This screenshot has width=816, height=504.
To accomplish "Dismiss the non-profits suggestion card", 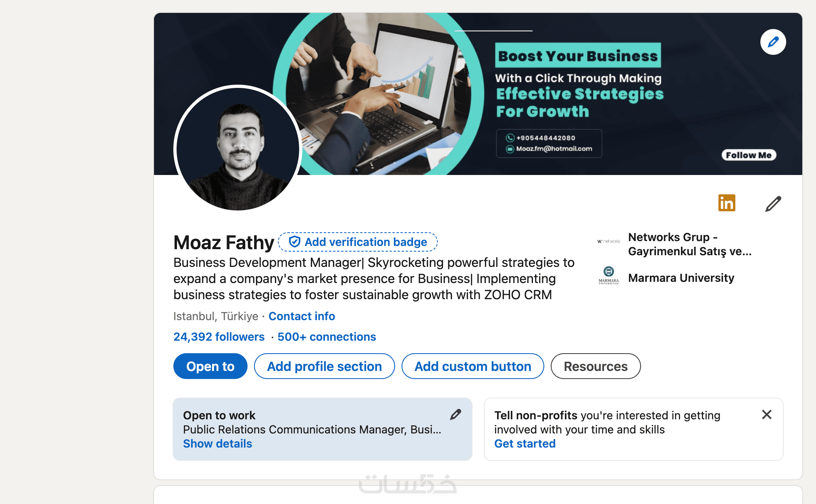I will [x=766, y=414].
